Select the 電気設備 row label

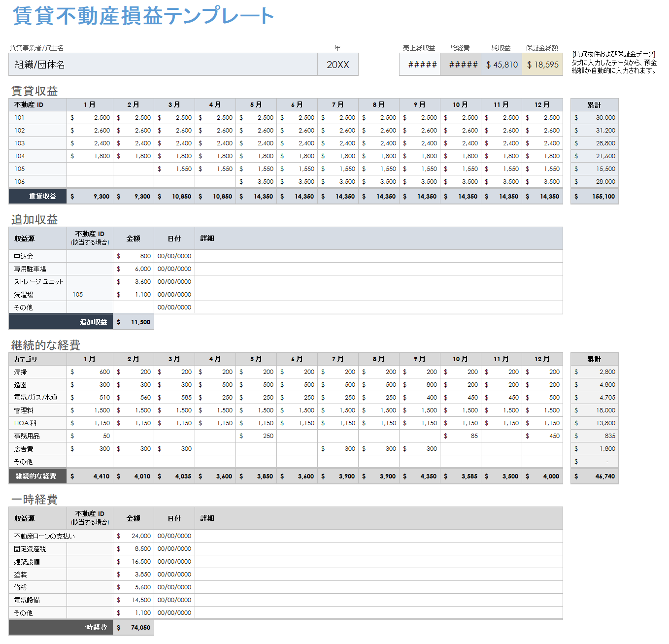point(38,600)
